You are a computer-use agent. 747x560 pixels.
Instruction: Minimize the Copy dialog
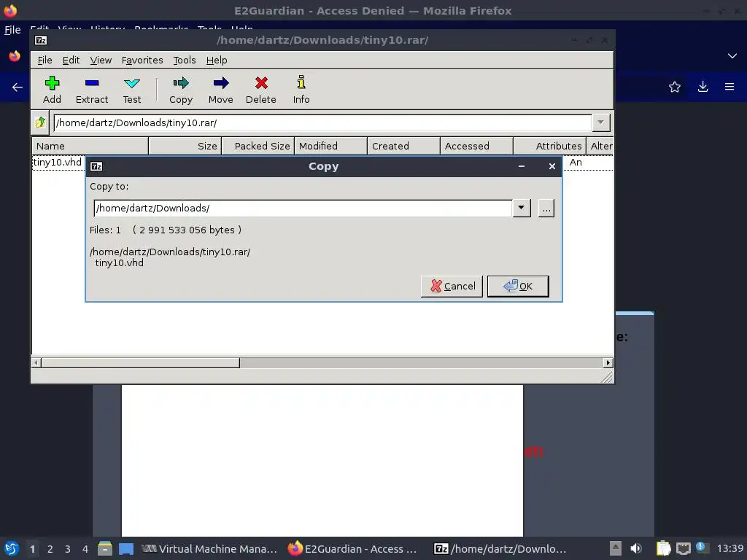(522, 166)
